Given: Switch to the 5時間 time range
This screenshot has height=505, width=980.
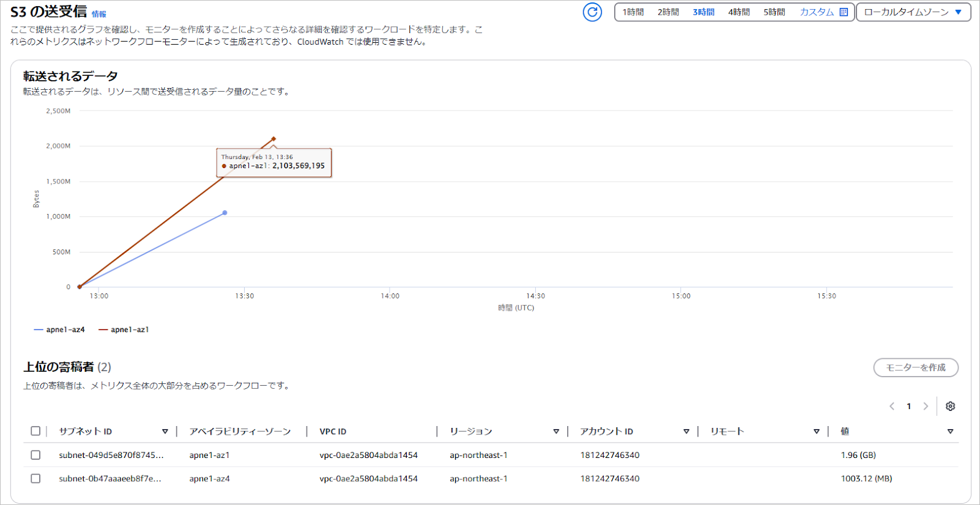Looking at the screenshot, I should tap(774, 12).
